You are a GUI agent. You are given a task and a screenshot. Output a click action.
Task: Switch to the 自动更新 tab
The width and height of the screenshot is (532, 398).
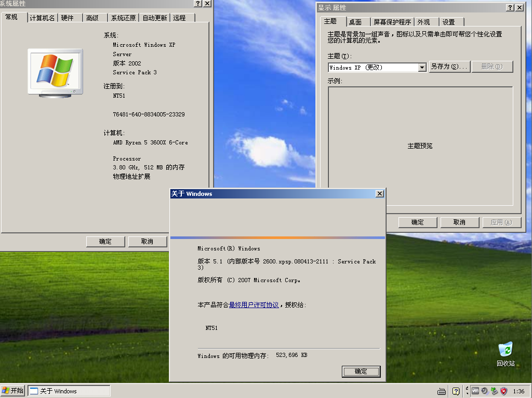click(154, 17)
